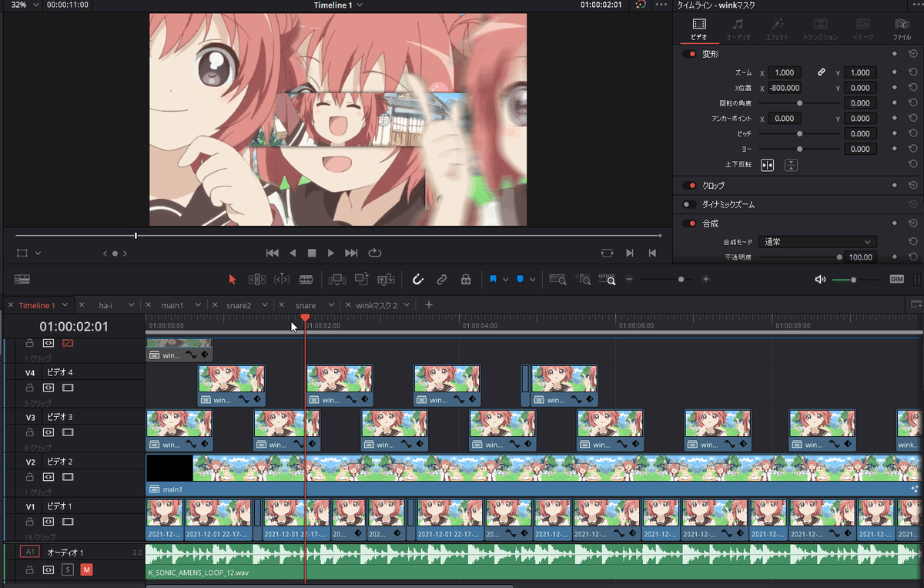
Task: Add a blue flag to clip
Action: click(493, 279)
